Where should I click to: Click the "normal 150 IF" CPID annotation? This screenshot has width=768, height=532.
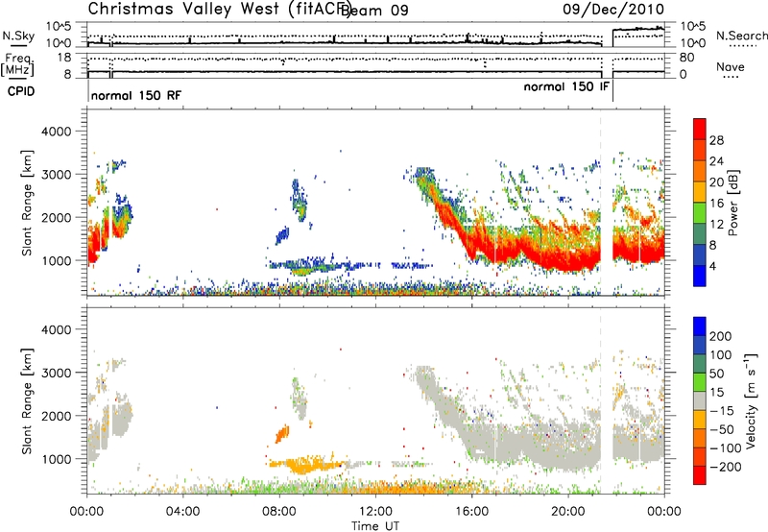(566, 86)
